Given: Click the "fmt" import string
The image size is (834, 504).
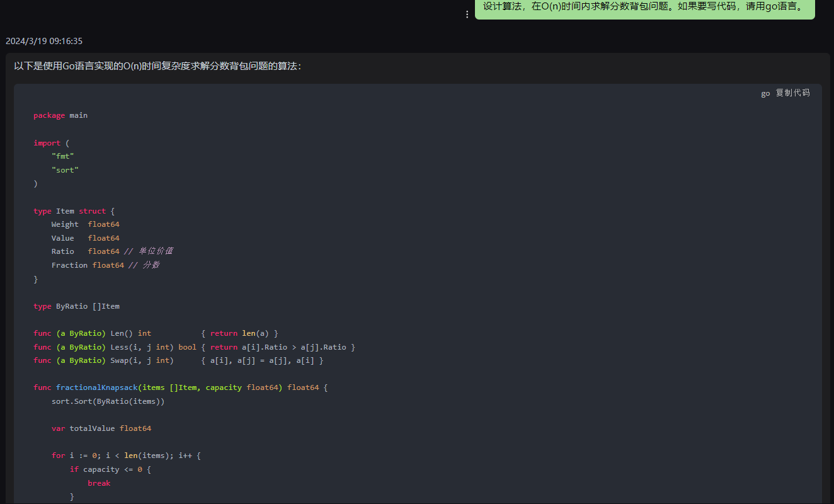Looking at the screenshot, I should (x=63, y=156).
